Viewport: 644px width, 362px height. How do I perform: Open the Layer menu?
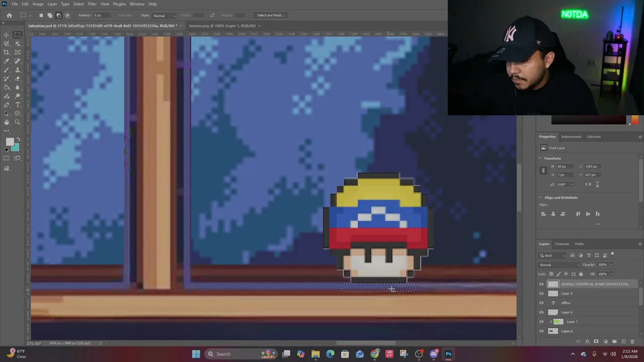52,4
